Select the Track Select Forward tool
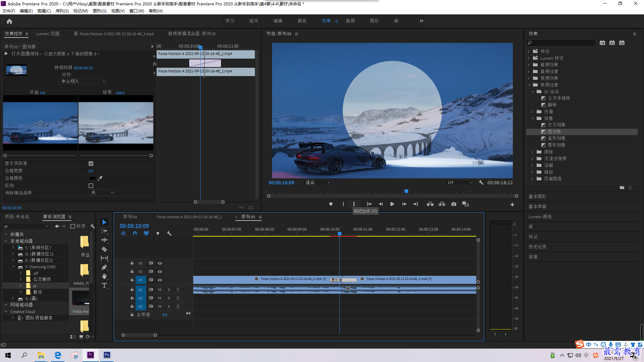The image size is (644, 362). point(104,231)
